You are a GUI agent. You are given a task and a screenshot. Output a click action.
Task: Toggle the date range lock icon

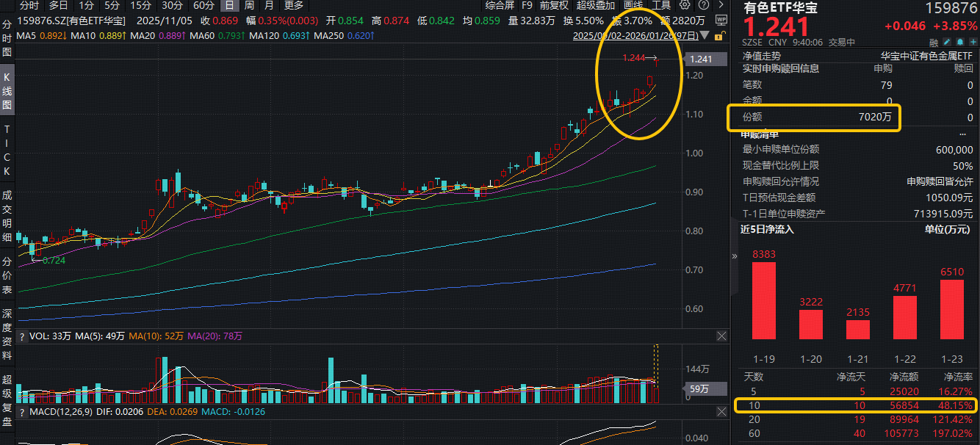(x=718, y=35)
